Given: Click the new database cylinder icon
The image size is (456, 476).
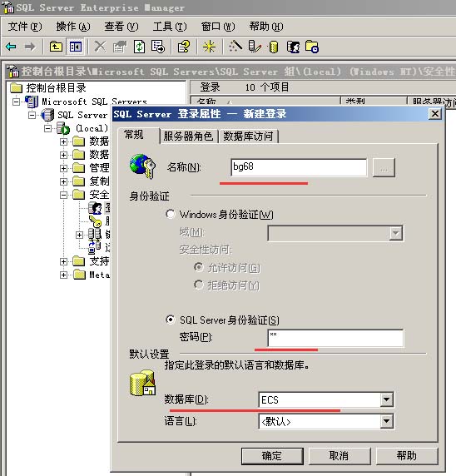Looking at the screenshot, I should pyautogui.click(x=274, y=47).
